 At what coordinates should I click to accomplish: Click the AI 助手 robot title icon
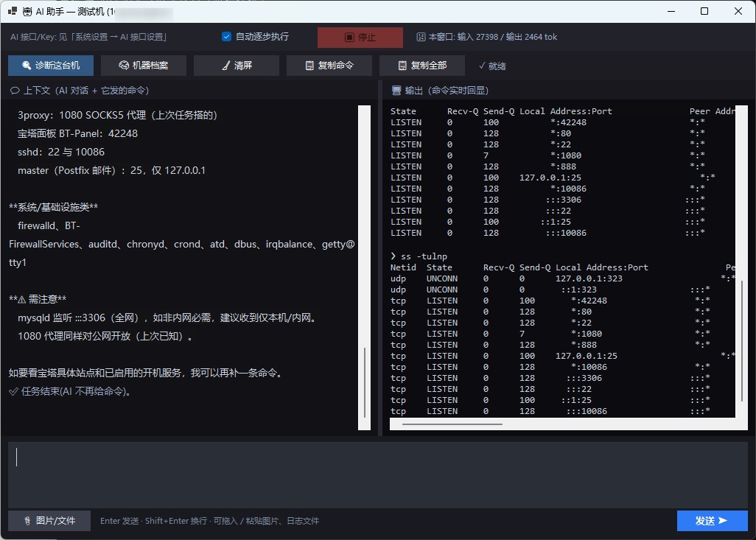[27, 12]
